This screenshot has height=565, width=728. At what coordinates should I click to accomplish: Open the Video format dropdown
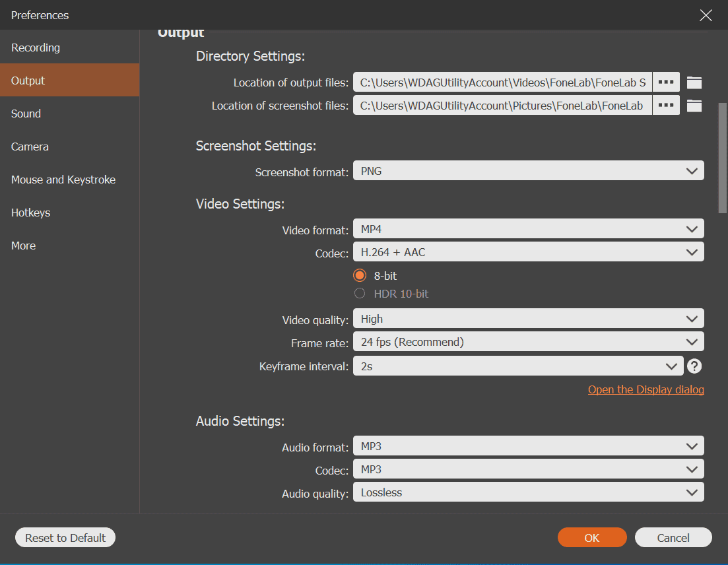coord(528,229)
